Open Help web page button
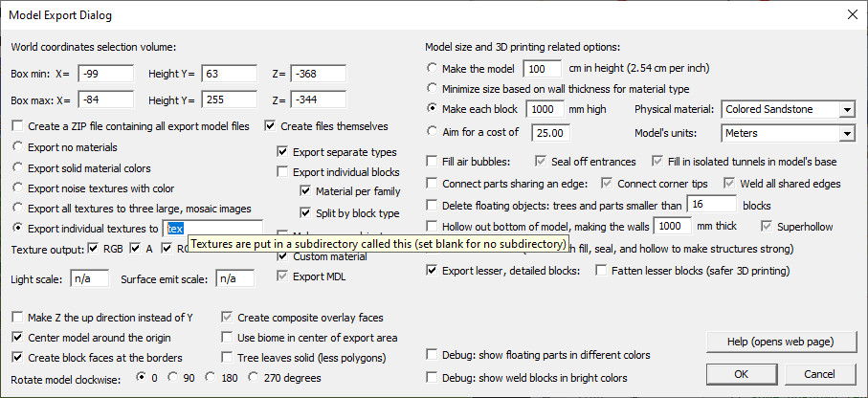 [x=781, y=341]
